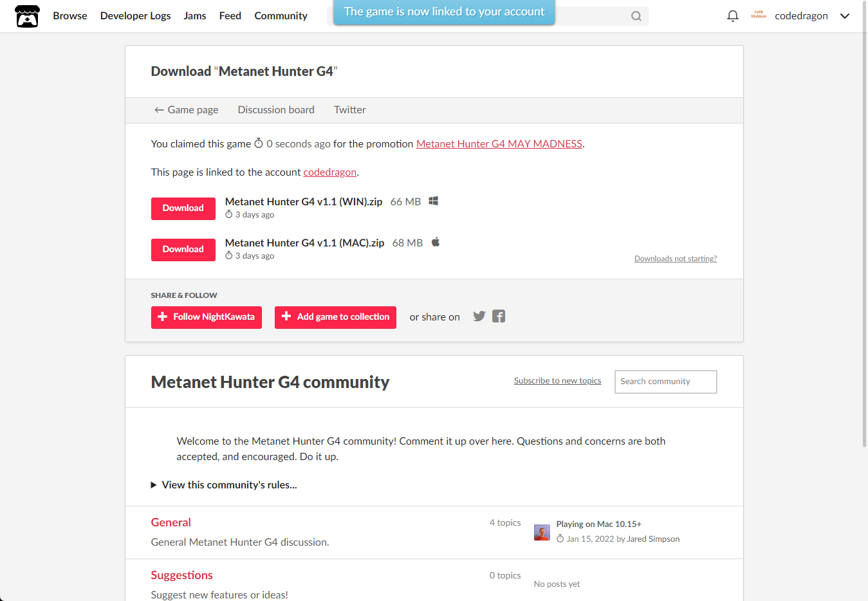Click the Game page back arrow icon
The height and width of the screenshot is (601, 868).
(x=159, y=110)
